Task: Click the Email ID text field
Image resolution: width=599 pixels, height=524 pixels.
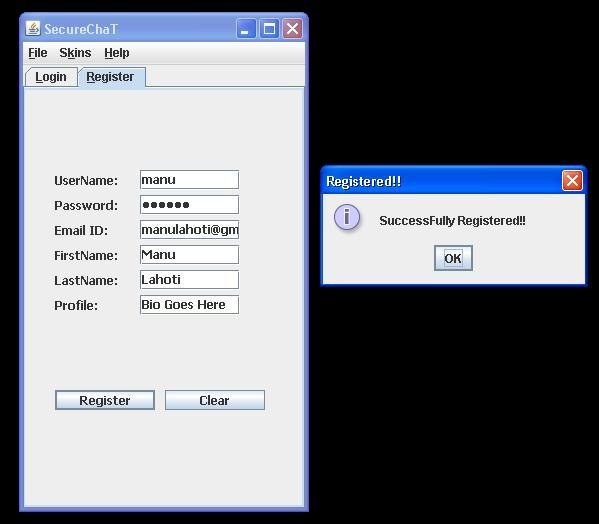Action: (x=189, y=230)
